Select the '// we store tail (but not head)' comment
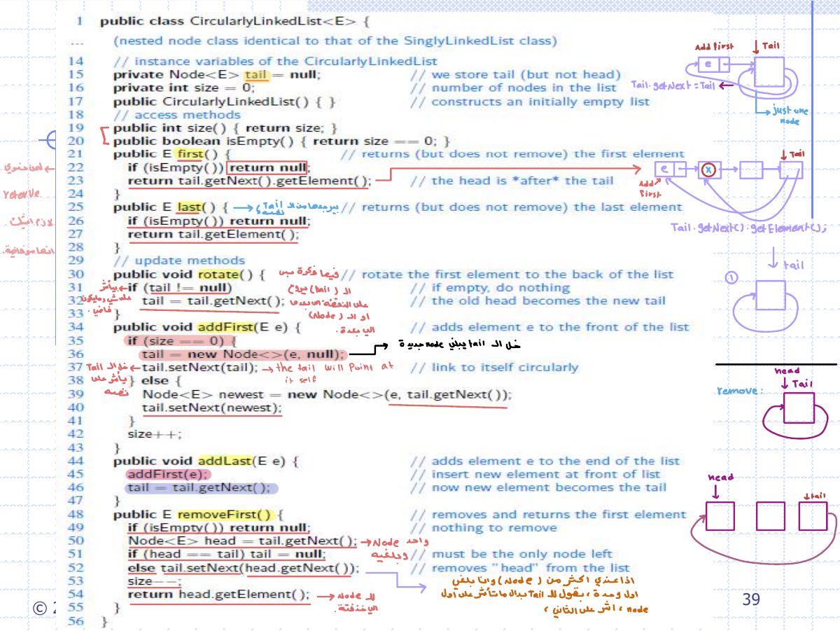This screenshot has width=840, height=631. click(515, 74)
